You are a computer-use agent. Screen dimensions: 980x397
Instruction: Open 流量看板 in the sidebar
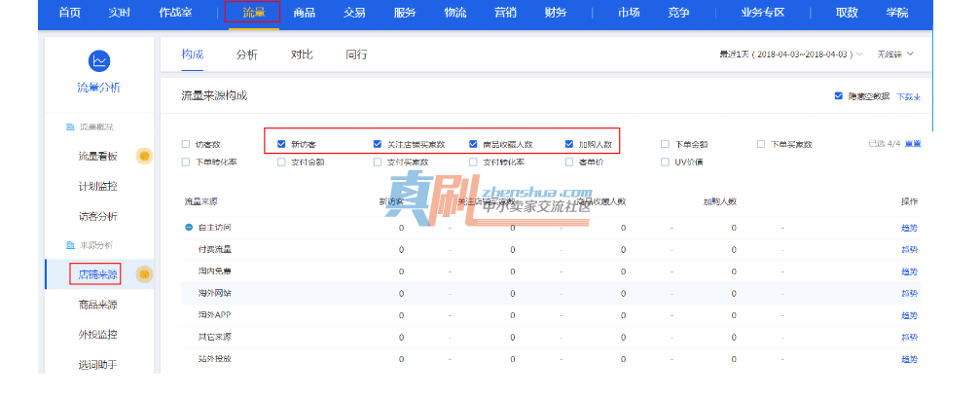[x=98, y=157]
